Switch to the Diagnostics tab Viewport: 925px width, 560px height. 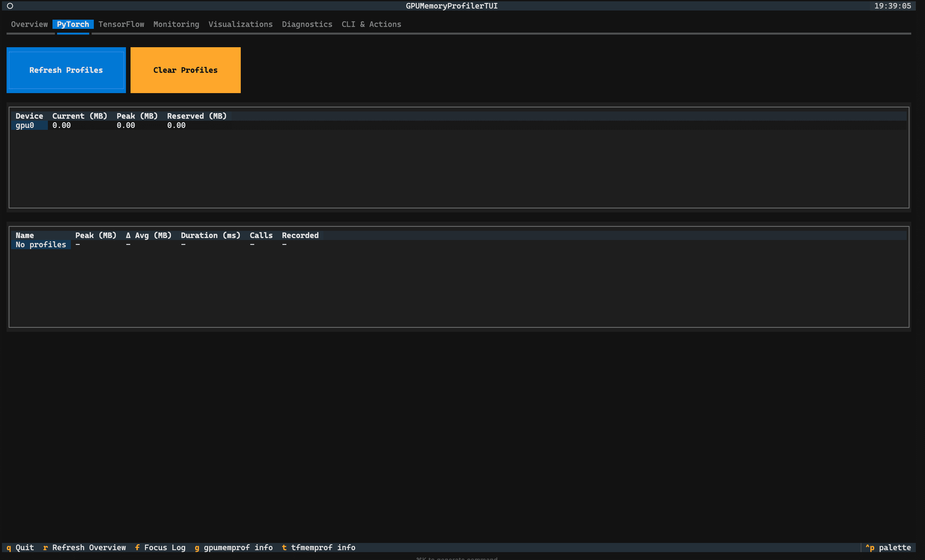[307, 24]
